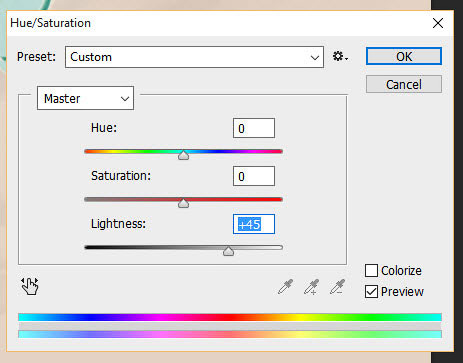Click the Lightness slider handle
This screenshot has height=363, width=463.
(x=228, y=251)
